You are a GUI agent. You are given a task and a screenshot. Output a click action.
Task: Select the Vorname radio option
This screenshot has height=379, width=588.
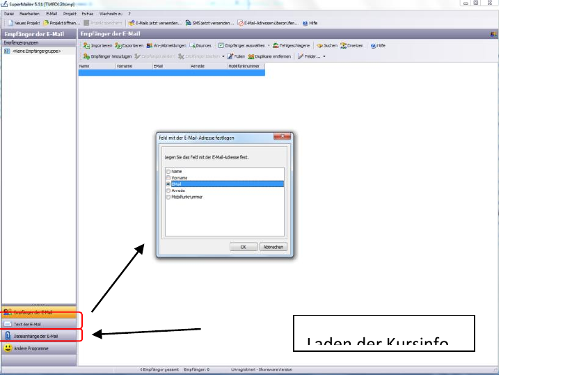click(x=168, y=178)
